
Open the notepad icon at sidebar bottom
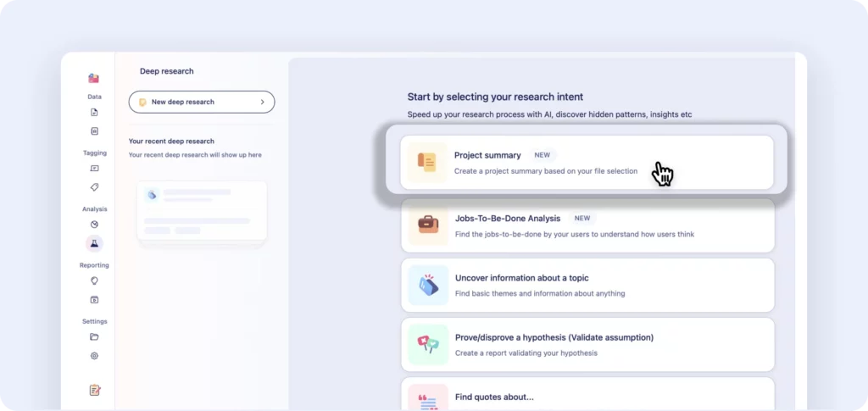[95, 390]
